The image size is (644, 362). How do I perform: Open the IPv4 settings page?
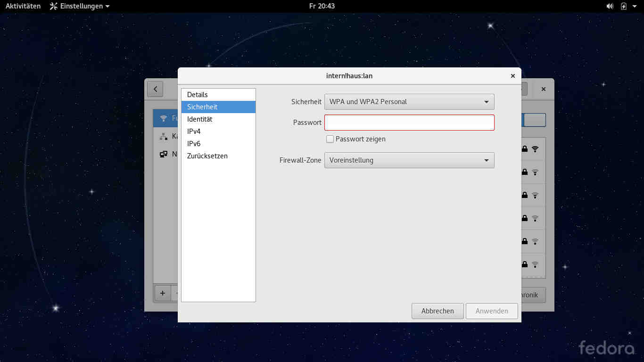[218, 132]
